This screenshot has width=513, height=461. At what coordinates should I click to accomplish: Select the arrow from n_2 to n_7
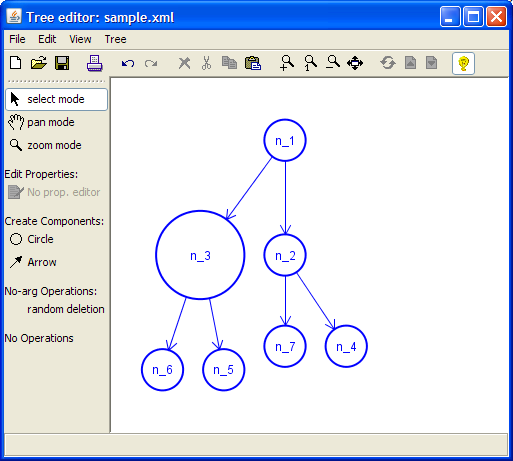tap(285, 301)
